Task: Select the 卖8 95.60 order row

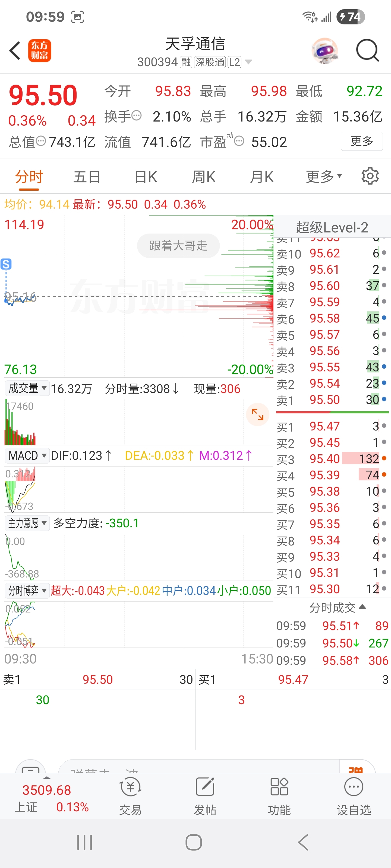Action: [332, 286]
